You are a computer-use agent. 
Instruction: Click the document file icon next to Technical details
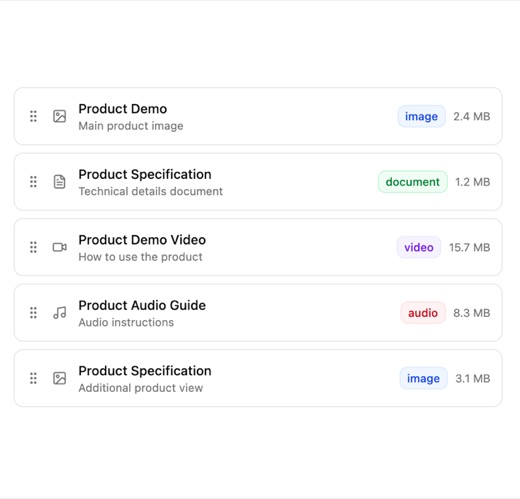point(60,182)
